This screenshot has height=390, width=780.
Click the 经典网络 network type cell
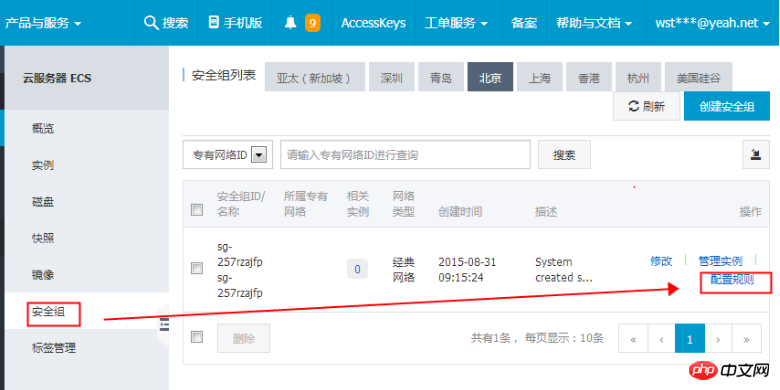[x=403, y=270]
